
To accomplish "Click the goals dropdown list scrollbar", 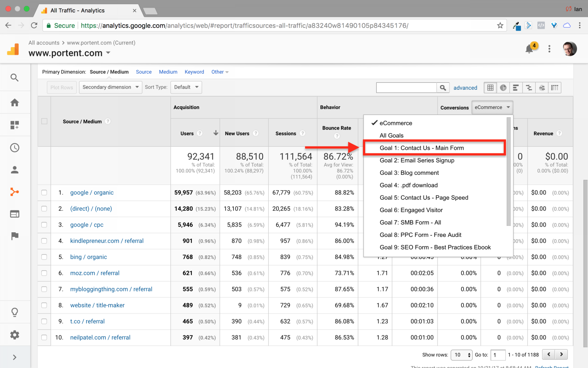I will point(508,172).
